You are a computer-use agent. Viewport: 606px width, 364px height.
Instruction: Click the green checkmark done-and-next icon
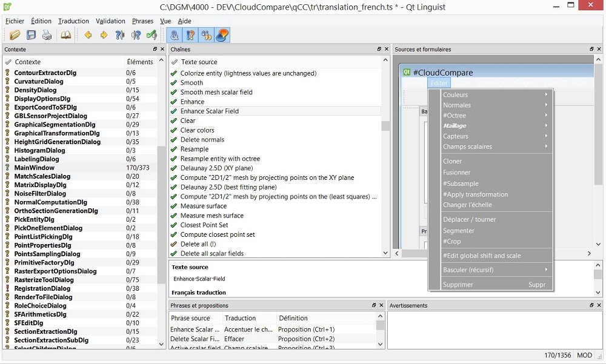[x=152, y=35]
